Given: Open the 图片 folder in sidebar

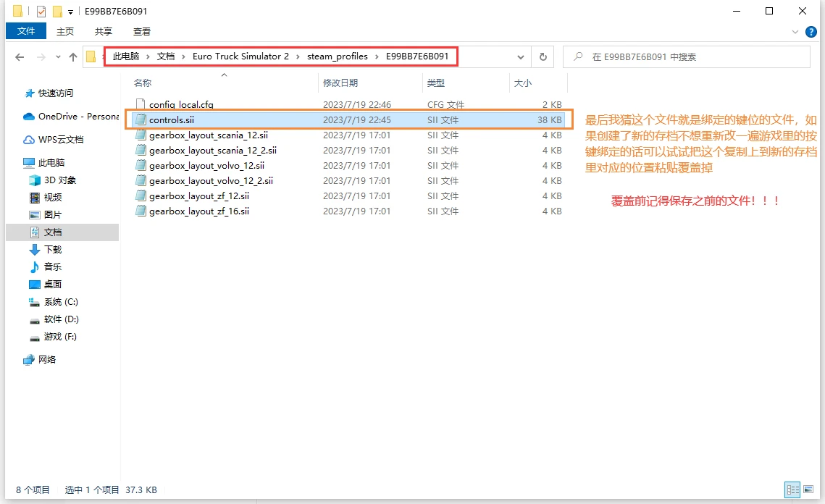Looking at the screenshot, I should click(53, 214).
